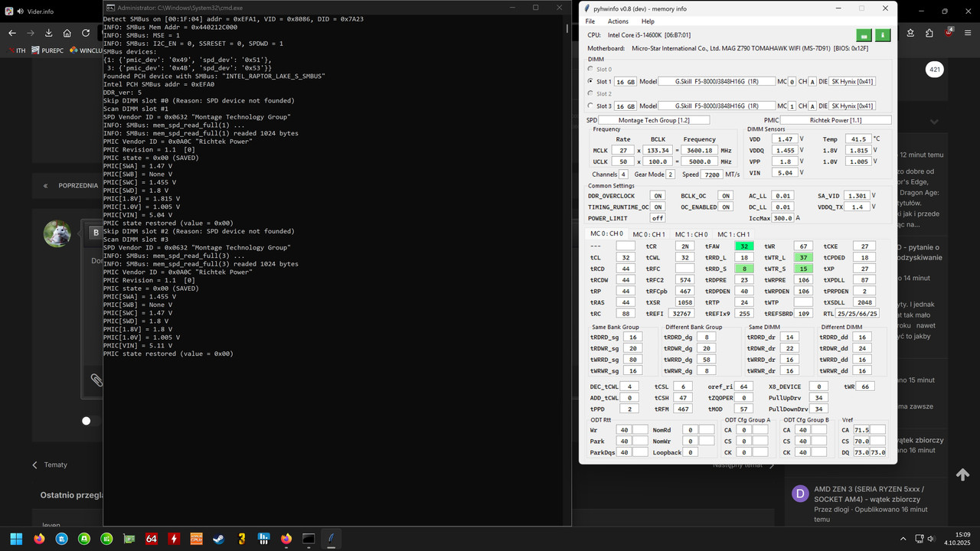Click the green screenshot button in pyhwinfo
Image resolution: width=980 pixels, height=551 pixels.
pyautogui.click(x=864, y=35)
